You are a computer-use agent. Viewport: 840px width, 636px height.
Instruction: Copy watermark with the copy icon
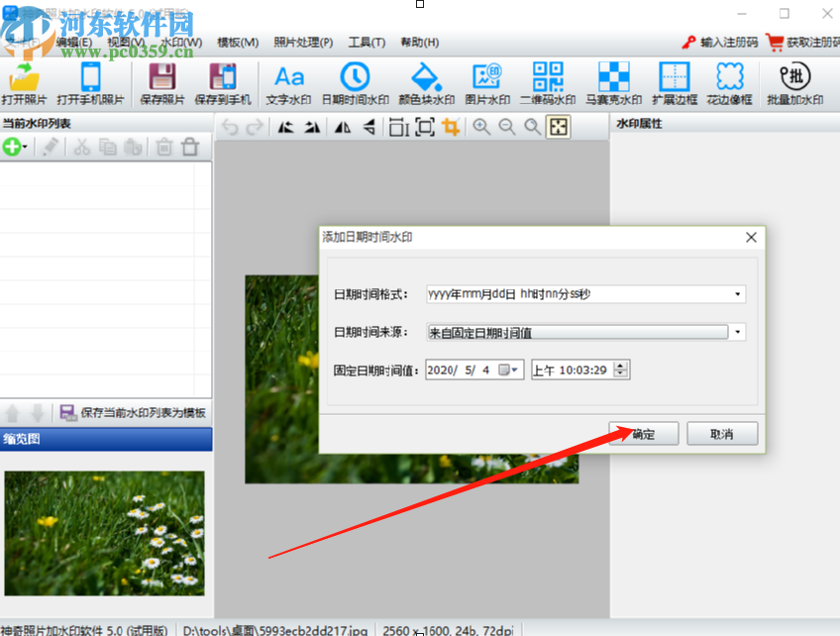click(108, 147)
